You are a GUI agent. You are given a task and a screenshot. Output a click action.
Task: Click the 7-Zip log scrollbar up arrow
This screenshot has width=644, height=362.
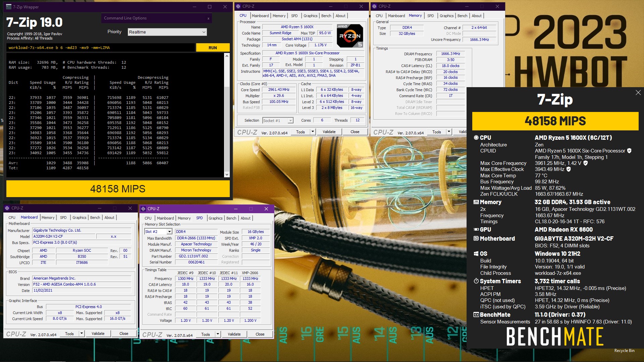tap(227, 56)
